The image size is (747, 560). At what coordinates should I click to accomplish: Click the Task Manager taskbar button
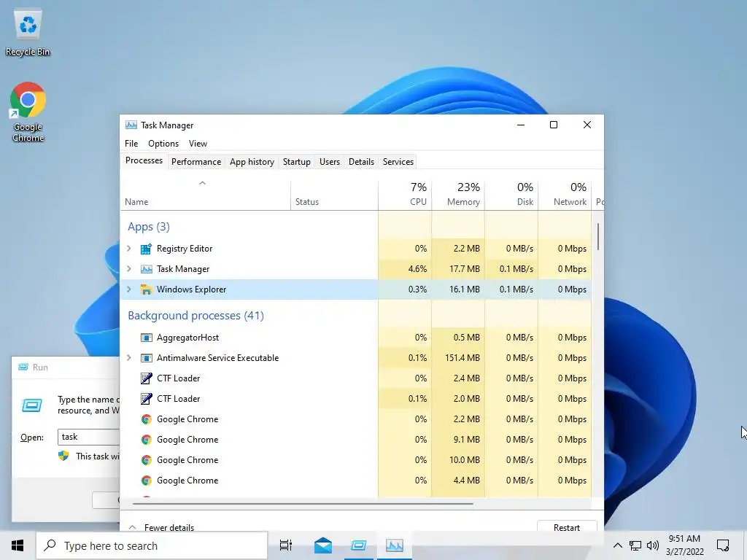395,545
